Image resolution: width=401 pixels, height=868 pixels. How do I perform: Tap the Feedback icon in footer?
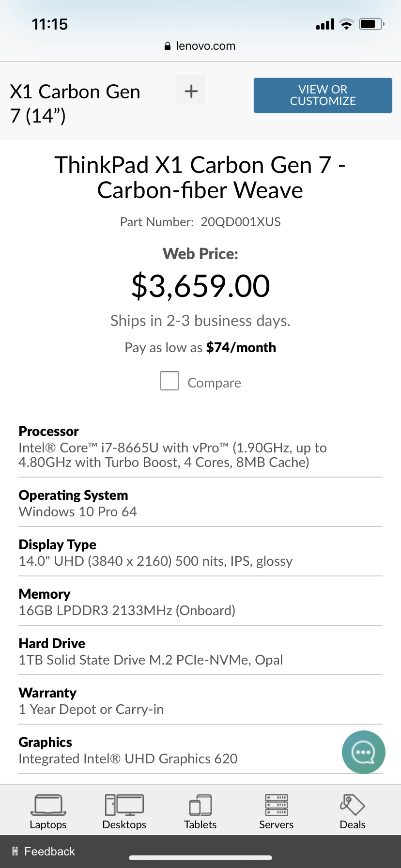point(15,851)
